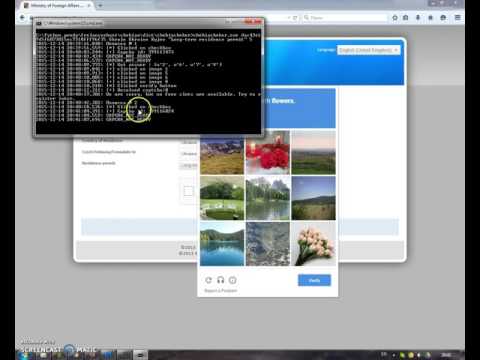Select the rocky gray terrain image
This screenshot has width=480, height=360.
(x=268, y=244)
